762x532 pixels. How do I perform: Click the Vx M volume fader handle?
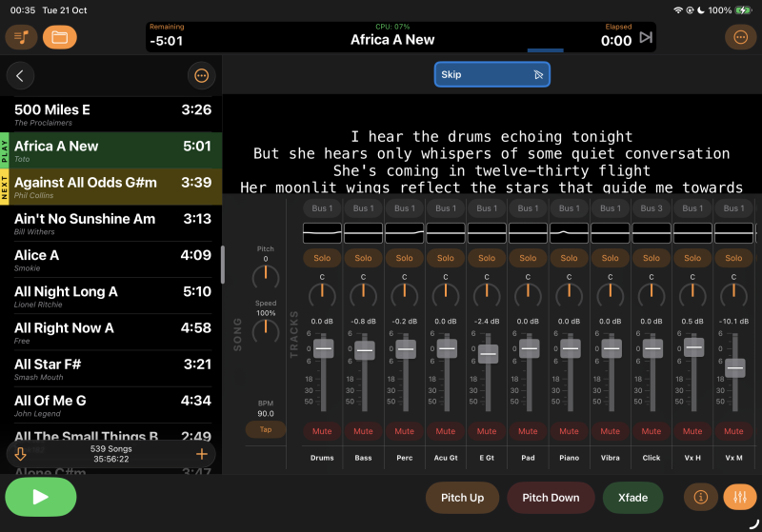click(734, 367)
